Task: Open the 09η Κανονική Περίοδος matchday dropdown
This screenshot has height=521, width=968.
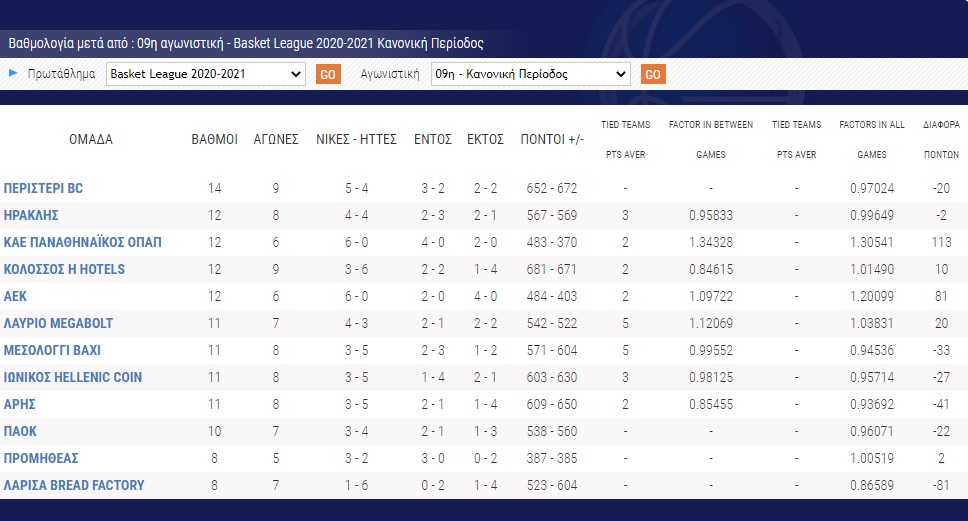Action: (x=530, y=74)
